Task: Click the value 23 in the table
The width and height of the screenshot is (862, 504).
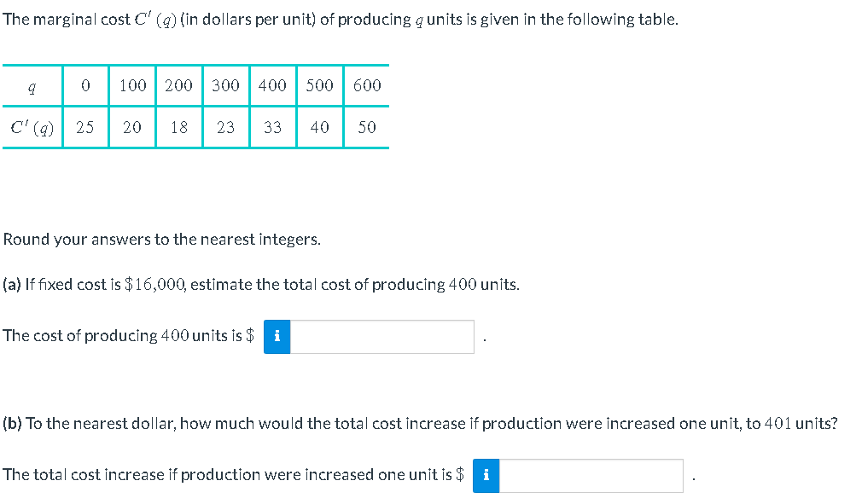Action: point(225,126)
